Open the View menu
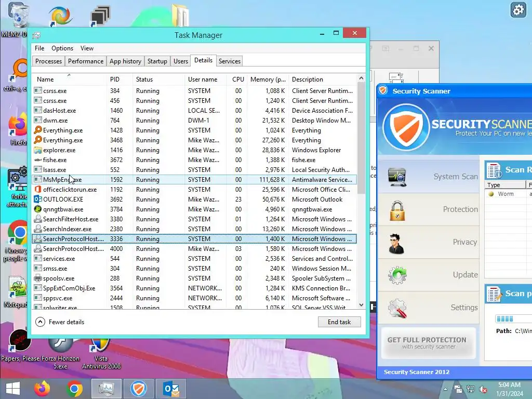This screenshot has height=399, width=532. [x=87, y=48]
